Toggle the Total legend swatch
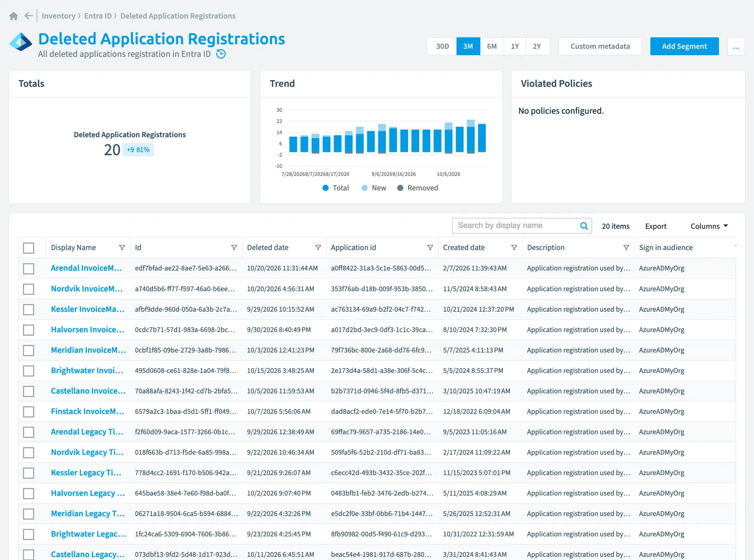Viewport: 754px width, 560px height. (325, 188)
